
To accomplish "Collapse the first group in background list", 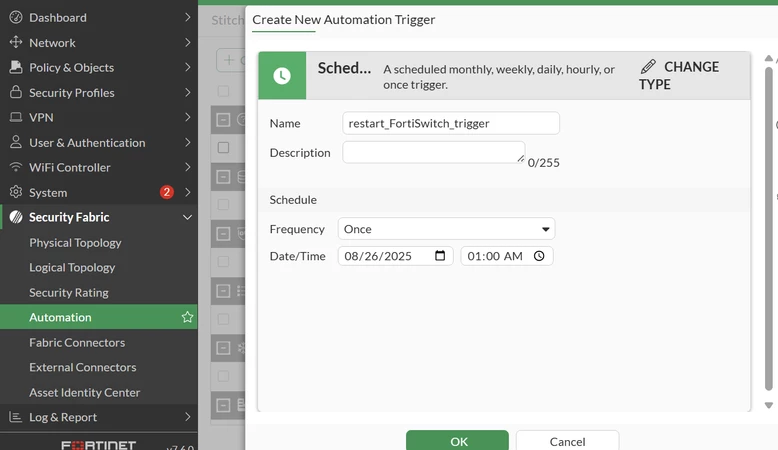I will pos(223,120).
